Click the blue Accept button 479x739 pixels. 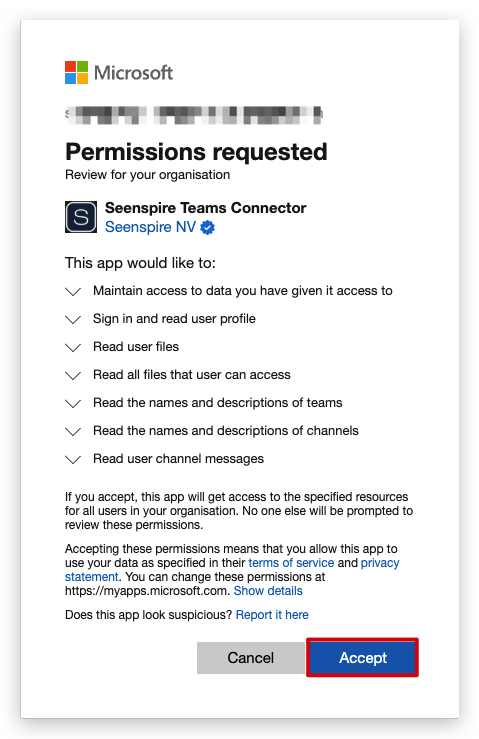click(x=363, y=658)
